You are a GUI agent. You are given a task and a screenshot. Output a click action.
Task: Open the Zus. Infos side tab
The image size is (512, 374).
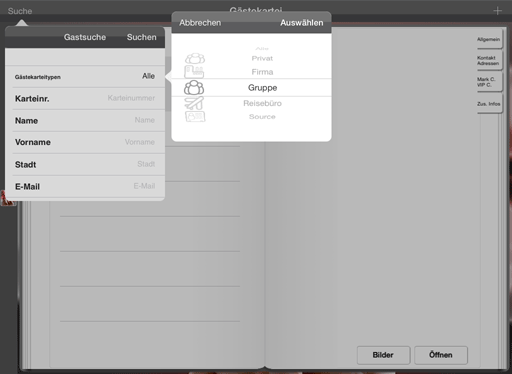click(x=489, y=104)
